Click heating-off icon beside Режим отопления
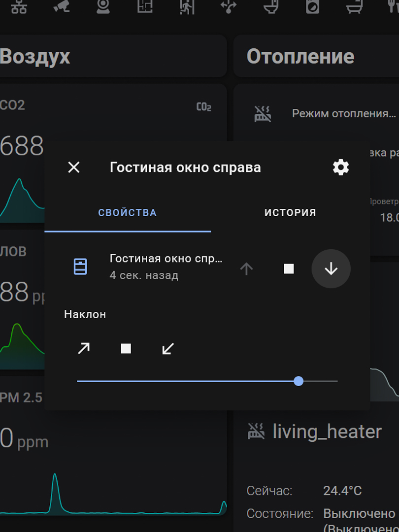399x532 pixels. (263, 114)
